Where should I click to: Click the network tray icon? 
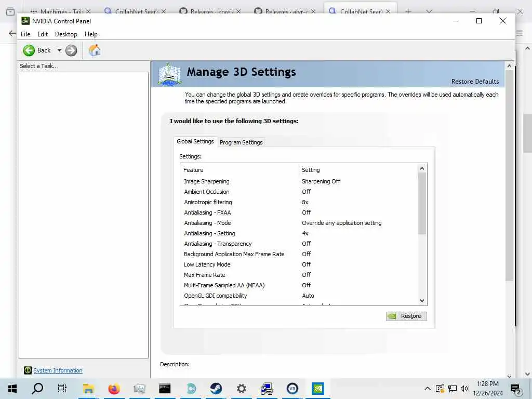coord(453,389)
